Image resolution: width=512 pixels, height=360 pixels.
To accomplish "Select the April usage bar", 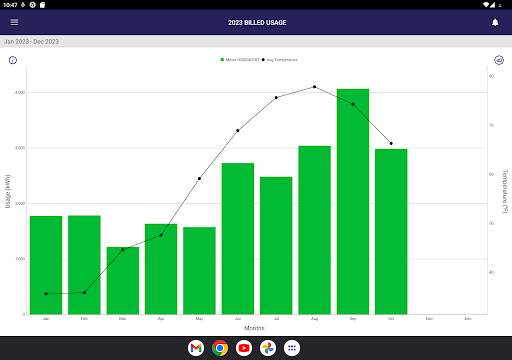I will [161, 269].
